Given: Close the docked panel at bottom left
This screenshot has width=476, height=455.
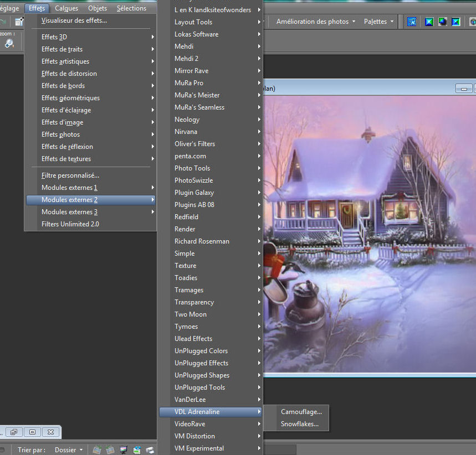Looking at the screenshot, I should tap(50, 432).
